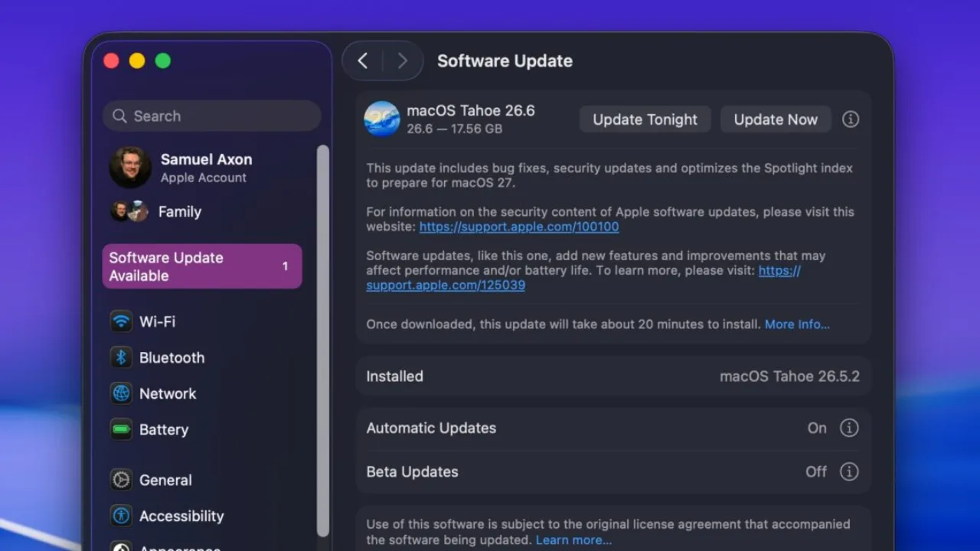Go forward with the right chevron
The image size is (980, 551).
(403, 61)
